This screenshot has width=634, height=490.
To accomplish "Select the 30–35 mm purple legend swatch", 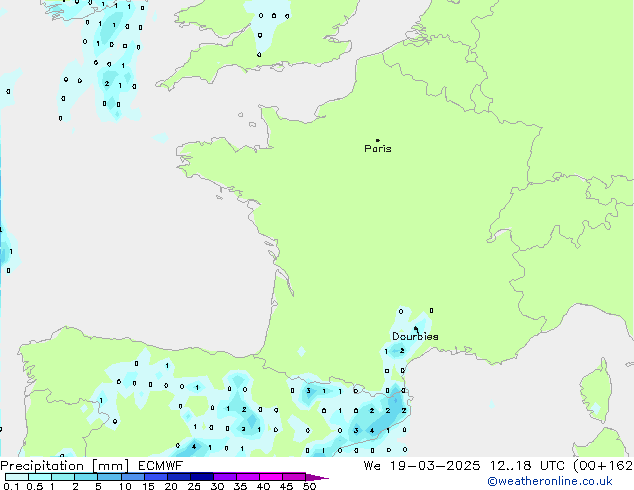I will point(225,477).
